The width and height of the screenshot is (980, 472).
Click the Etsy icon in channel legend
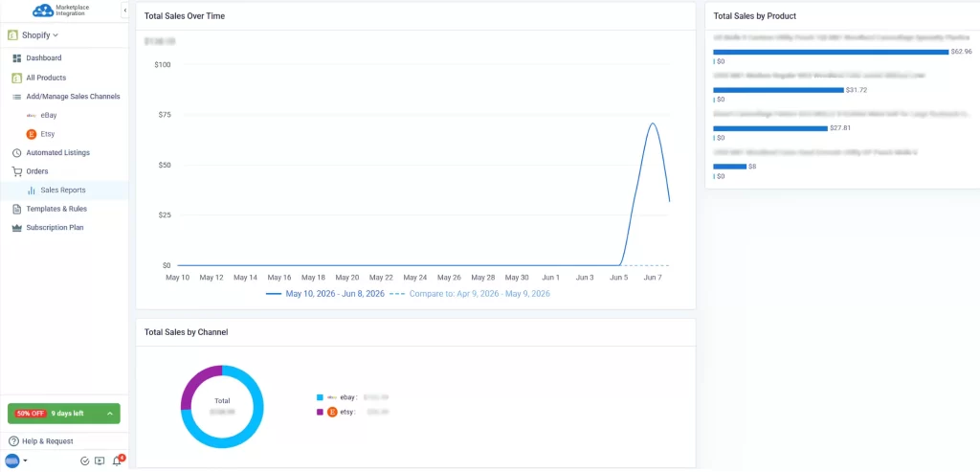332,412
